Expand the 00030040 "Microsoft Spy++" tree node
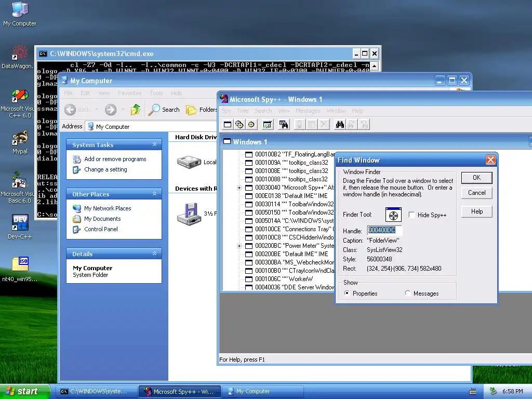This screenshot has height=399, width=532. coord(239,188)
